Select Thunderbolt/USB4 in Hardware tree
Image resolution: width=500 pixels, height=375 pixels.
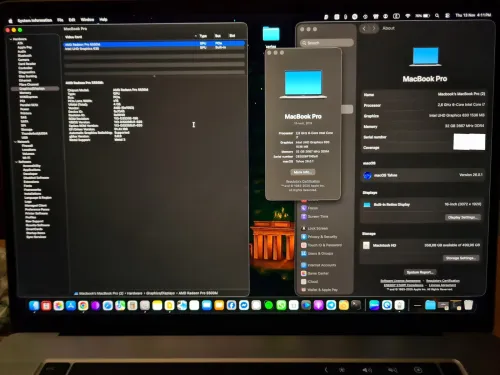pos(35,133)
